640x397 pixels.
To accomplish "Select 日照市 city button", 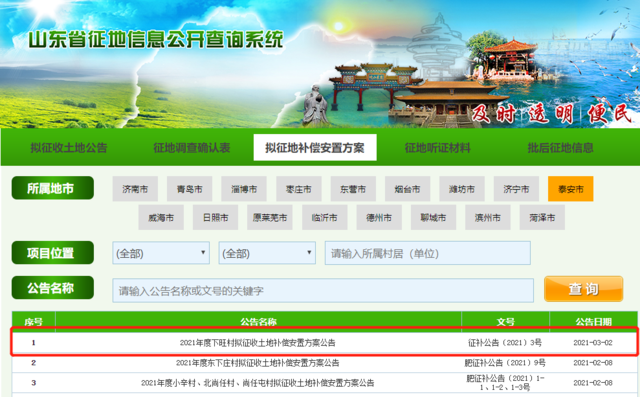I will pyautogui.click(x=216, y=217).
